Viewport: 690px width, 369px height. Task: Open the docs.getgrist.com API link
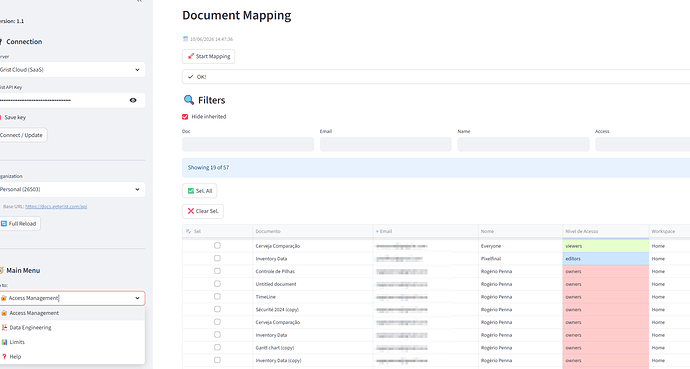coord(56,206)
